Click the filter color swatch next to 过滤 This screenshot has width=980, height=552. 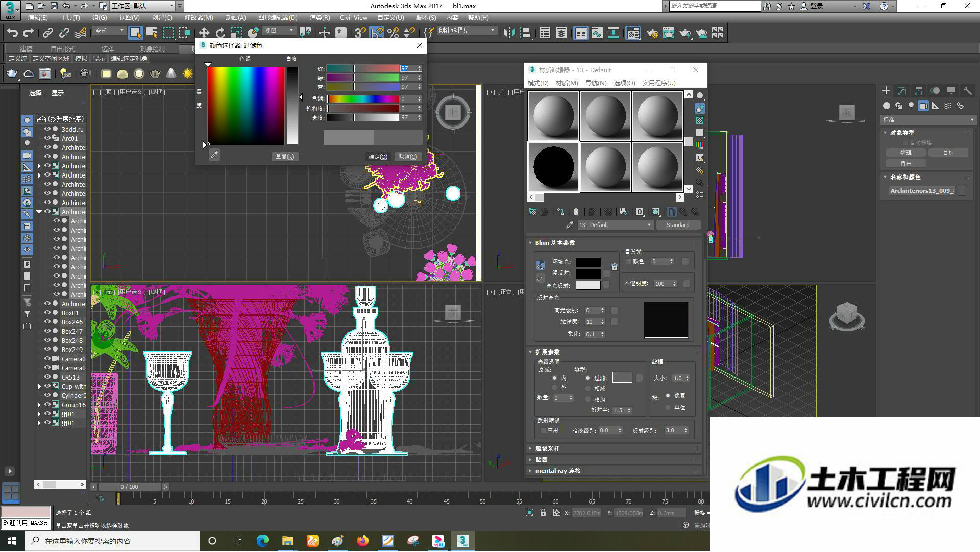coord(622,378)
